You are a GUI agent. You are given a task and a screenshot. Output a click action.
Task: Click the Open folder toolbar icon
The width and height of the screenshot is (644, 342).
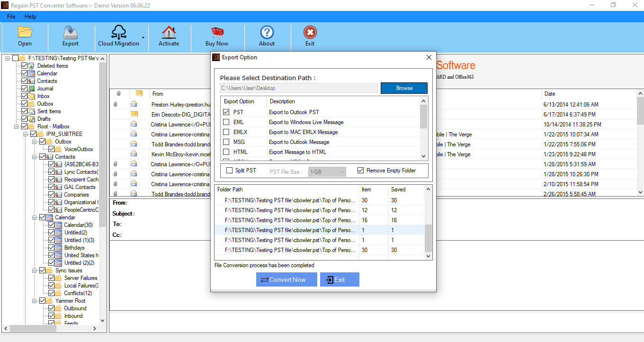point(25,32)
